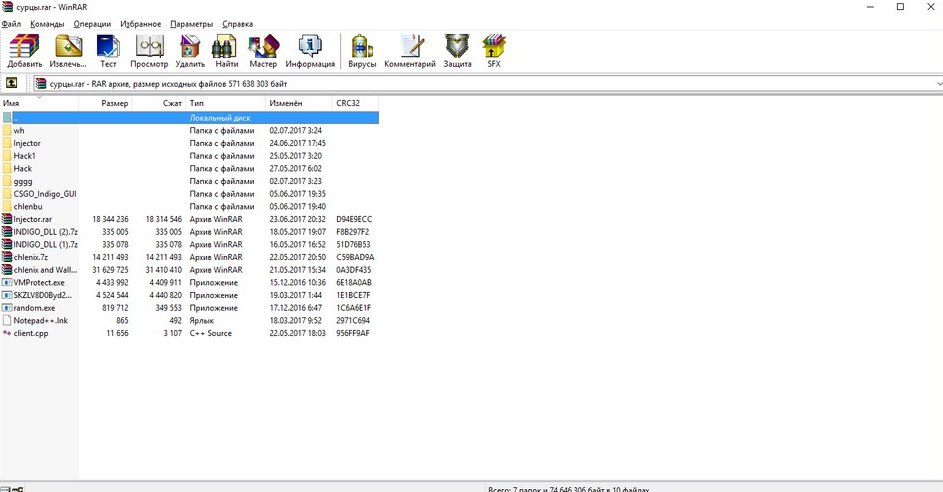Open the Операции menu
The image size is (943, 492).
pyautogui.click(x=92, y=24)
